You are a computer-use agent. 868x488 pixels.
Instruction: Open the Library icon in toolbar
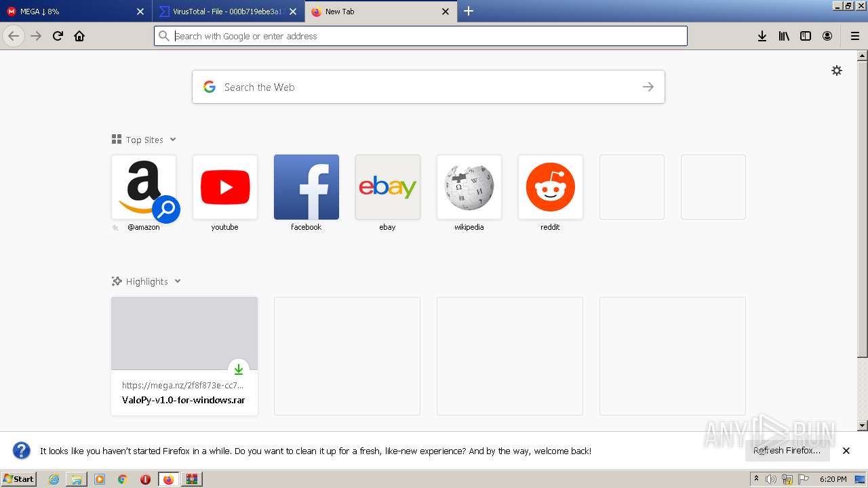pos(784,36)
